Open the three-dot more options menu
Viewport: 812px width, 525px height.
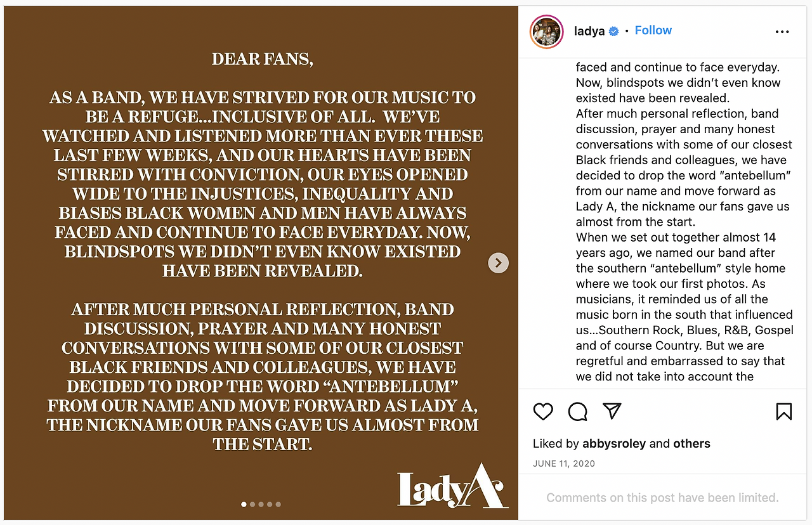point(782,32)
